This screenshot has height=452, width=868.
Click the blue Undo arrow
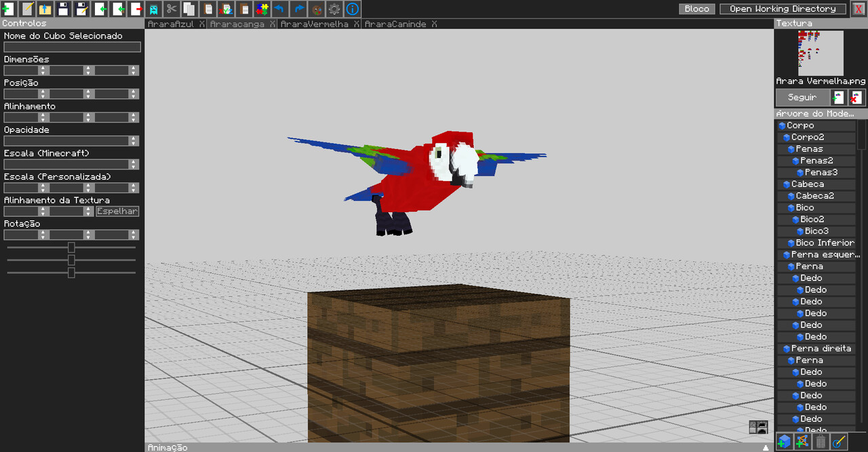click(x=279, y=9)
